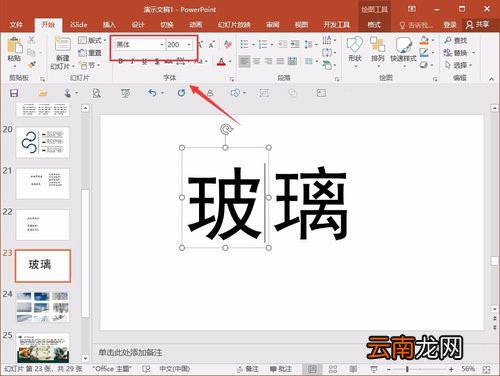Viewport: 500px width, 376px height.
Task: Open the font size 200 dropdown arrow
Action: pos(189,44)
